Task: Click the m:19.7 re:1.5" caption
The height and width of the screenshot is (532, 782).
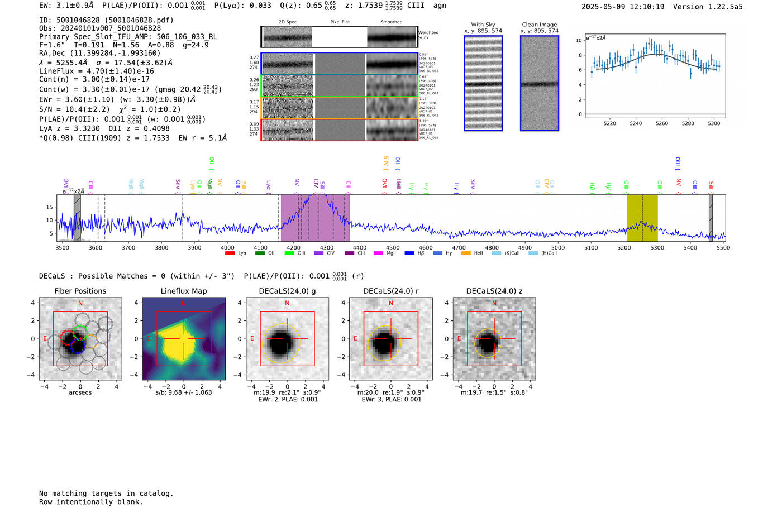Action: (x=494, y=392)
